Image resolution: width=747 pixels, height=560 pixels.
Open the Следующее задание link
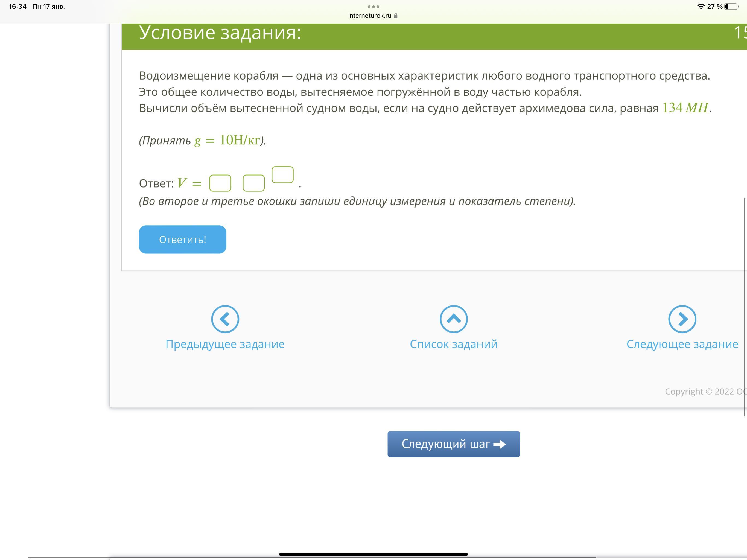pos(682,344)
